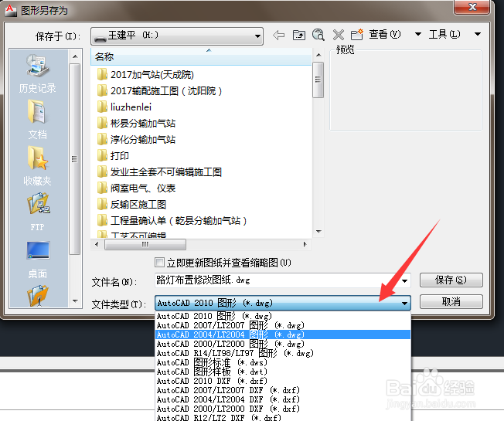504x421 pixels.
Task: Select AutoCAD 2000/LT2000 DXF option
Action: [283, 409]
